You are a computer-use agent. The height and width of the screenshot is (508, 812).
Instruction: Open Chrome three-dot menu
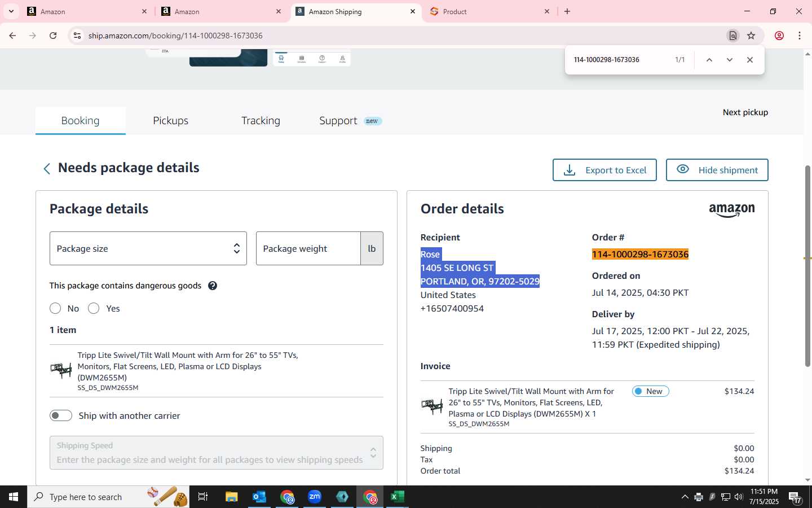coord(800,36)
